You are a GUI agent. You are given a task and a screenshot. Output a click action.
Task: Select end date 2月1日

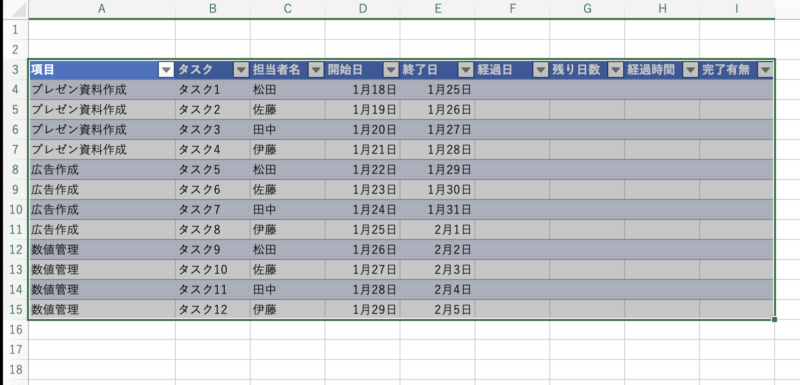point(437,229)
